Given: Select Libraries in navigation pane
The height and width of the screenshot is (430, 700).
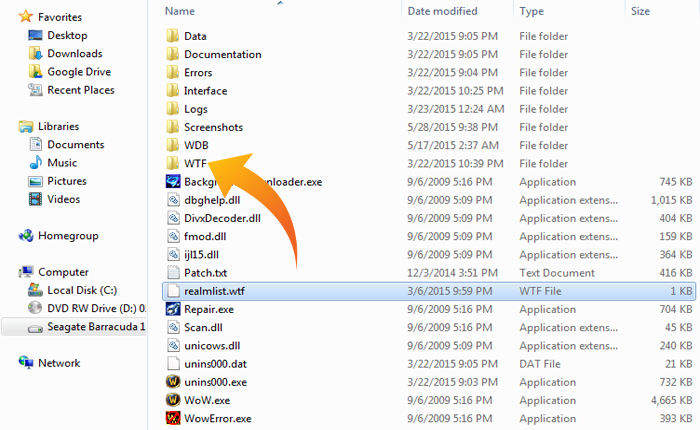Looking at the screenshot, I should 58,126.
